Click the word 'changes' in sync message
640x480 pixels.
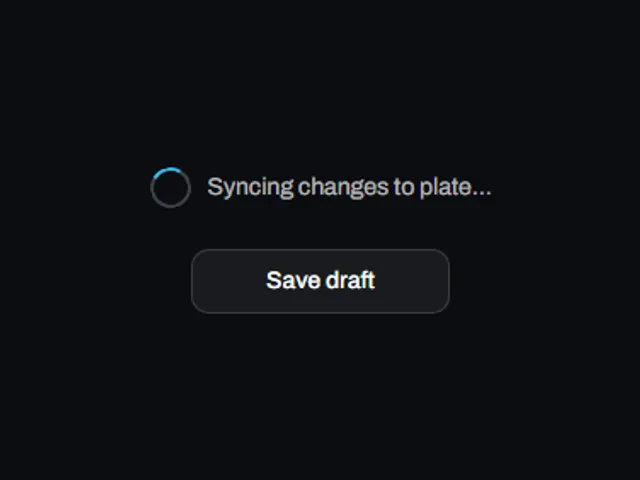coord(343,188)
